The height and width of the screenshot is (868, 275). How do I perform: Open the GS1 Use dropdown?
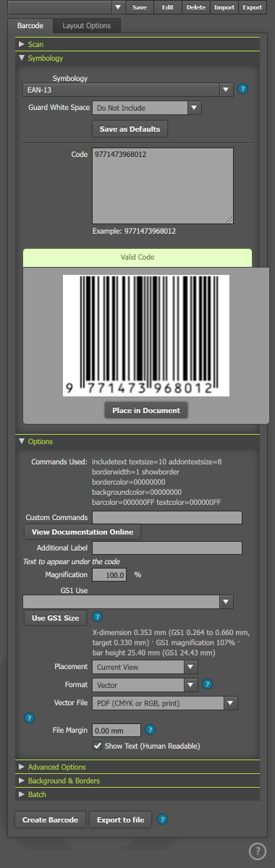[128, 602]
